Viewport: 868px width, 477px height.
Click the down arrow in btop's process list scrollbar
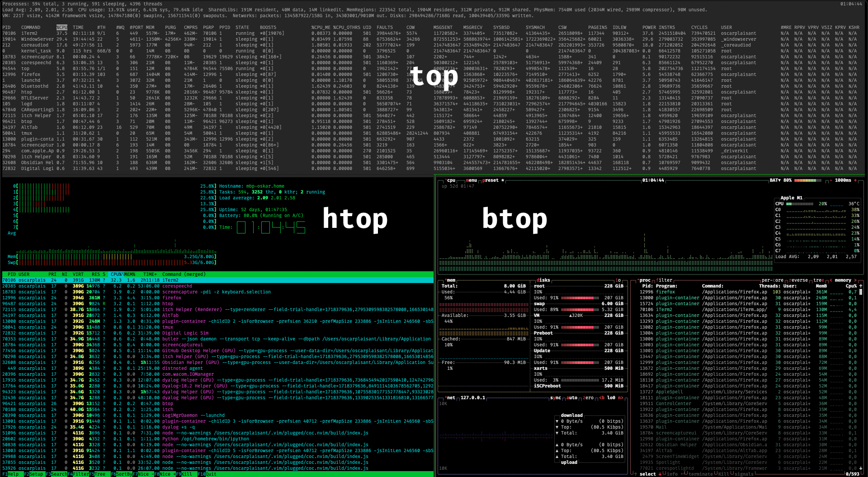click(x=860, y=468)
